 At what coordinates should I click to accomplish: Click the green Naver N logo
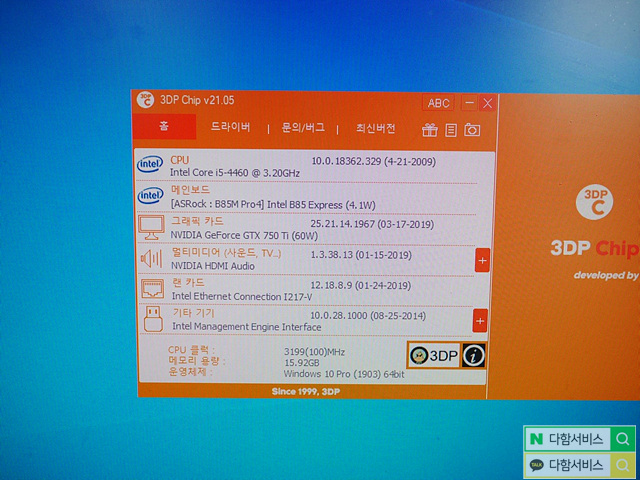(536, 439)
